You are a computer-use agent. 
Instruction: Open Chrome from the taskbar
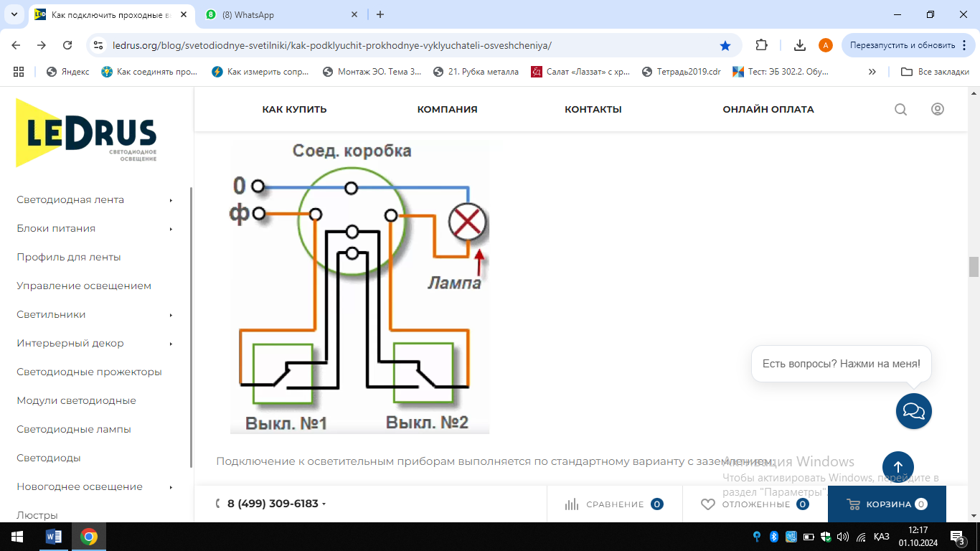[x=89, y=537]
